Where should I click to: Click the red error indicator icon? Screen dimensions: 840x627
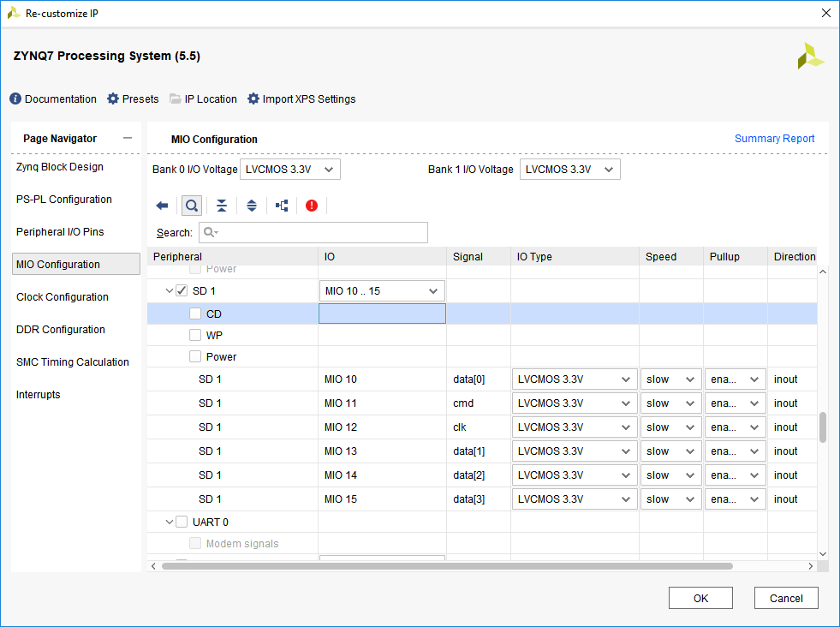coord(312,206)
